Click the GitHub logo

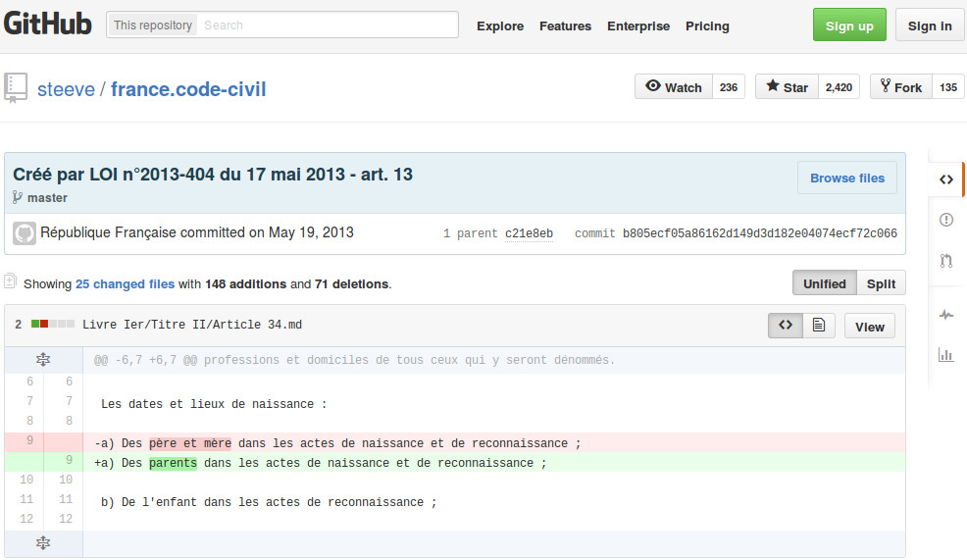click(x=47, y=25)
